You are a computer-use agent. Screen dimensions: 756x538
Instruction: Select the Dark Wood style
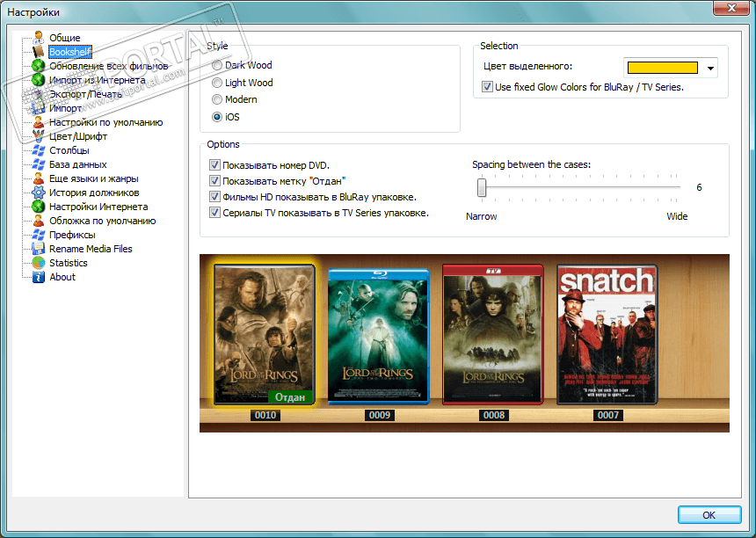click(217, 65)
